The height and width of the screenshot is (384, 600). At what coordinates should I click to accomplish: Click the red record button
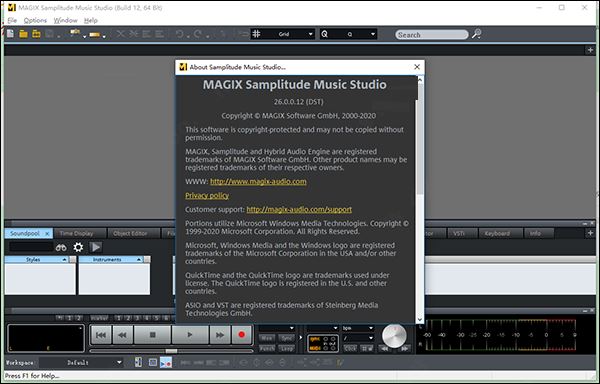click(x=241, y=335)
